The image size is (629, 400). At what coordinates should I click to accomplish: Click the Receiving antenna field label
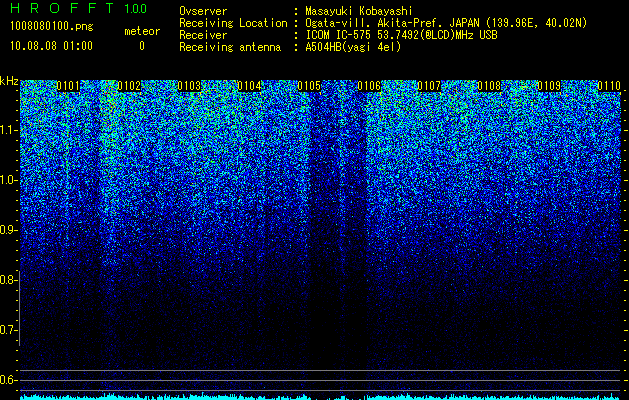230,47
